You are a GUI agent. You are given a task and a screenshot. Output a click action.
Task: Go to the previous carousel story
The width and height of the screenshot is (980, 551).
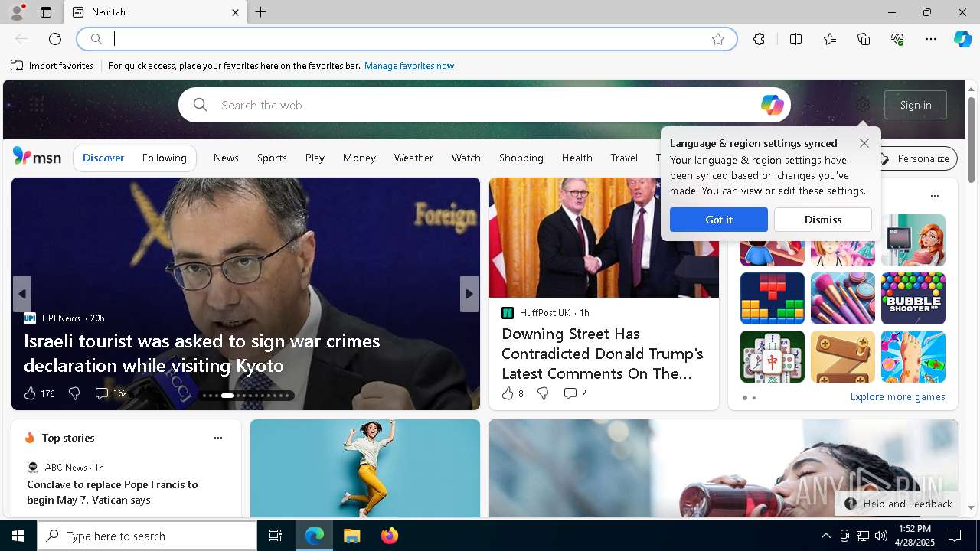pyautogui.click(x=22, y=294)
